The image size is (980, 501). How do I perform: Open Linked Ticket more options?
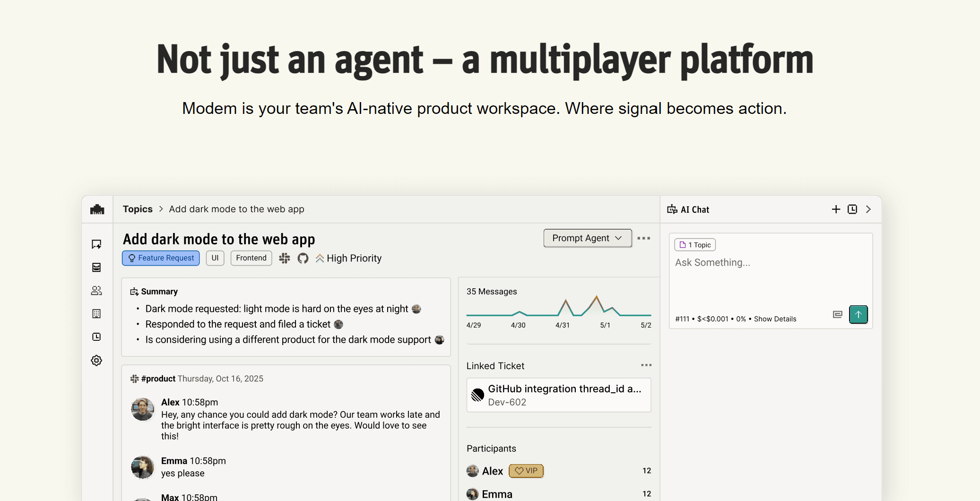click(x=646, y=365)
